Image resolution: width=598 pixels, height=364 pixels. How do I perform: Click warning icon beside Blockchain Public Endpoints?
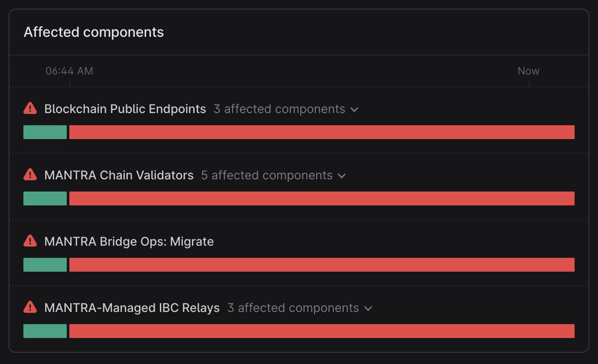(30, 108)
